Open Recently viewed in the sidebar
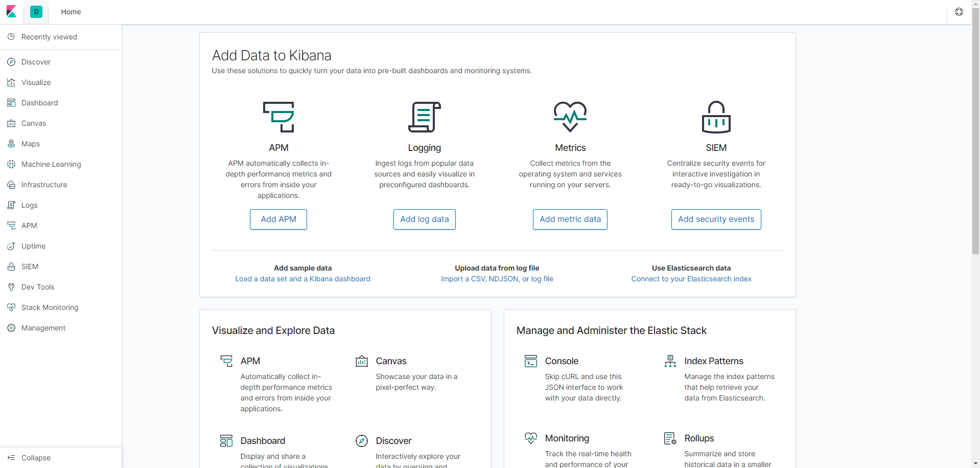Viewport: 980px width, 468px height. (49, 36)
